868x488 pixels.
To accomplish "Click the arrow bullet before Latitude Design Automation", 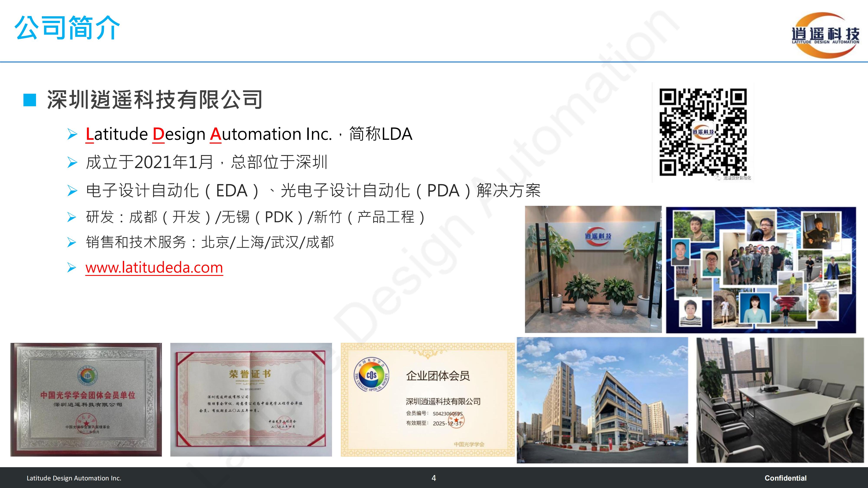I will 72,134.
